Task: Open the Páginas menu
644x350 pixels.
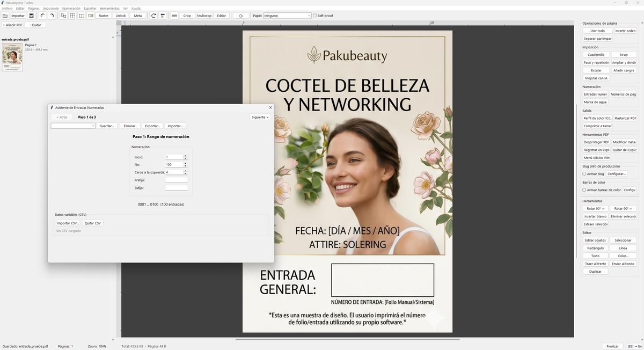Action: coord(34,9)
